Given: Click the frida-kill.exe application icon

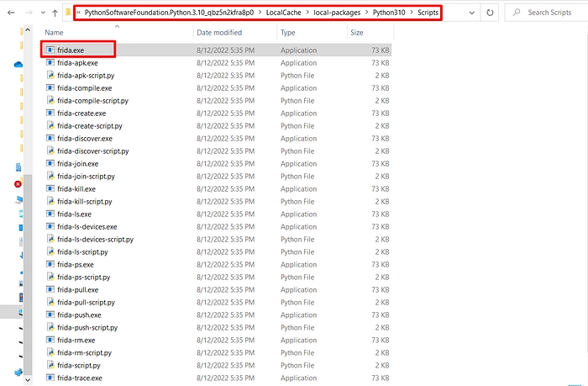Looking at the screenshot, I should [x=50, y=189].
